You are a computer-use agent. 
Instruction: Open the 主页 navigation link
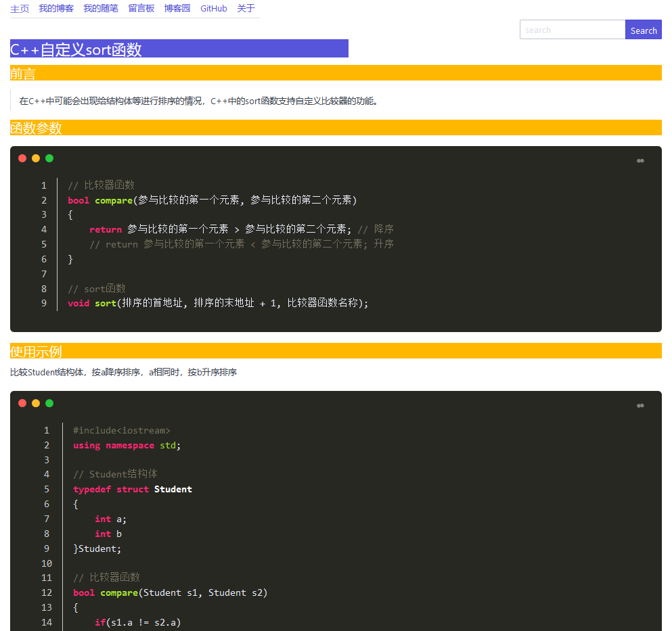(x=20, y=9)
